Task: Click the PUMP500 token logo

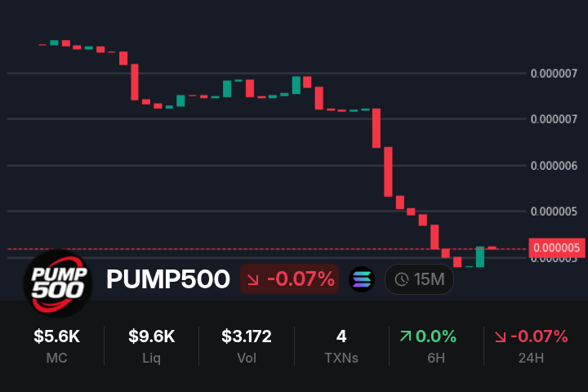Action: click(57, 280)
